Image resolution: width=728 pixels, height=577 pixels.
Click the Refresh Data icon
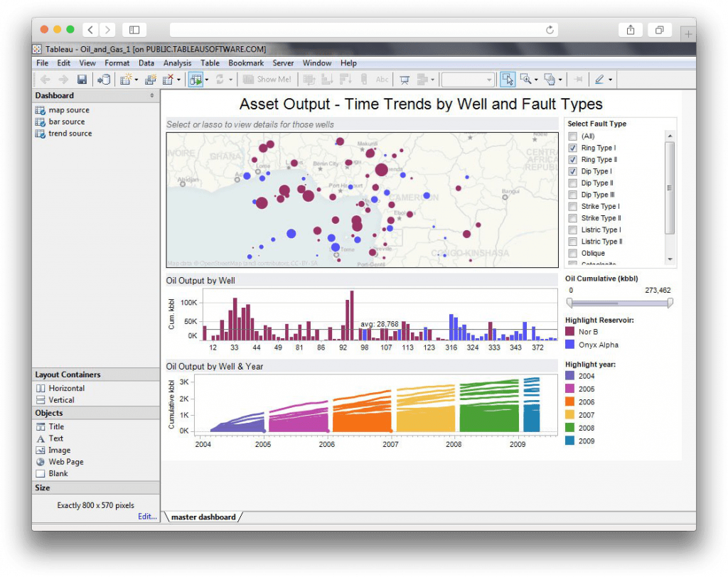(x=220, y=80)
